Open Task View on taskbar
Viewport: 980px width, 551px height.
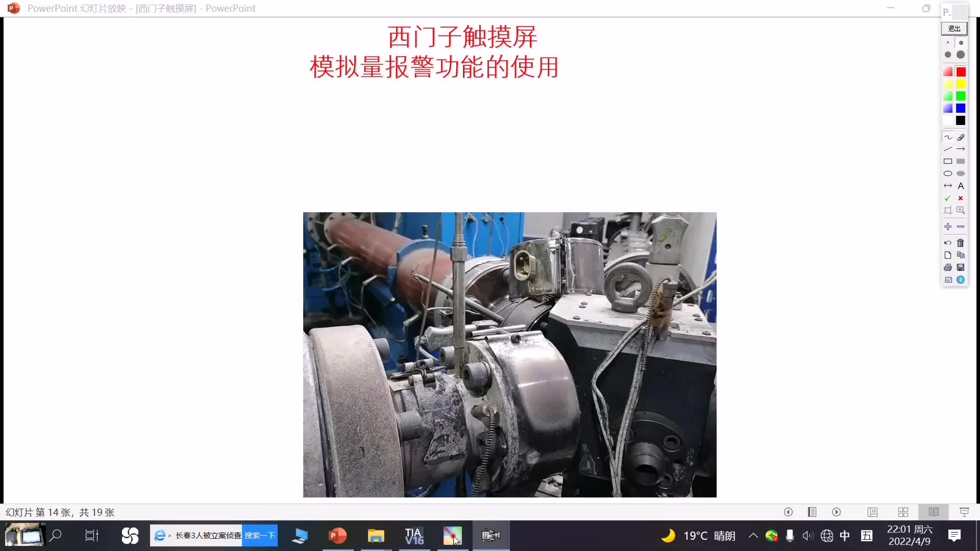pos(92,536)
